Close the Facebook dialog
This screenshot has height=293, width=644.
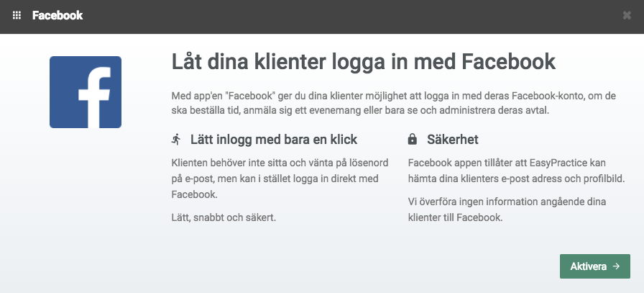(626, 16)
